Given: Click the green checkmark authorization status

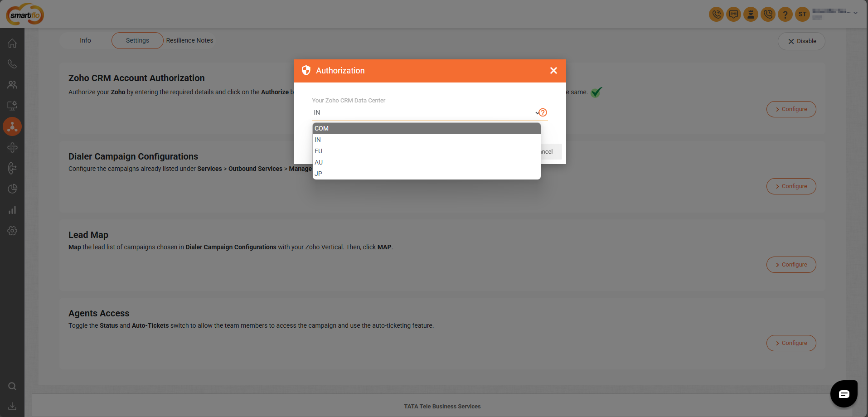Looking at the screenshot, I should pos(596,92).
